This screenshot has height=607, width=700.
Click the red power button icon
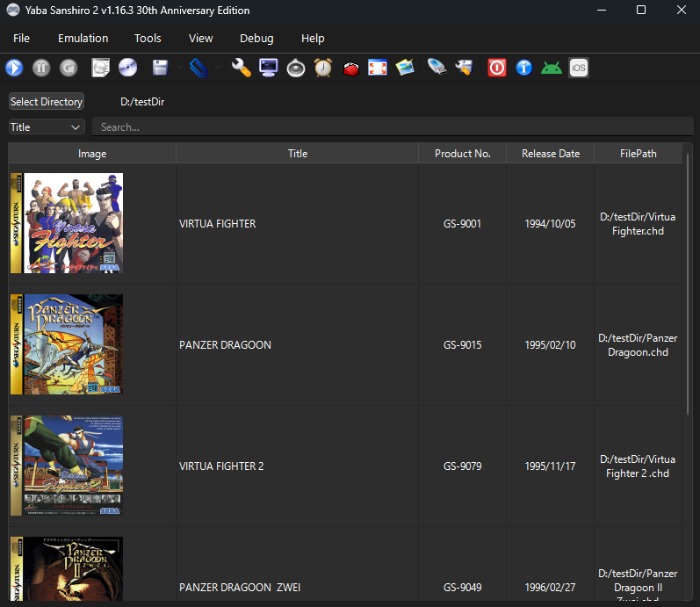[497, 68]
